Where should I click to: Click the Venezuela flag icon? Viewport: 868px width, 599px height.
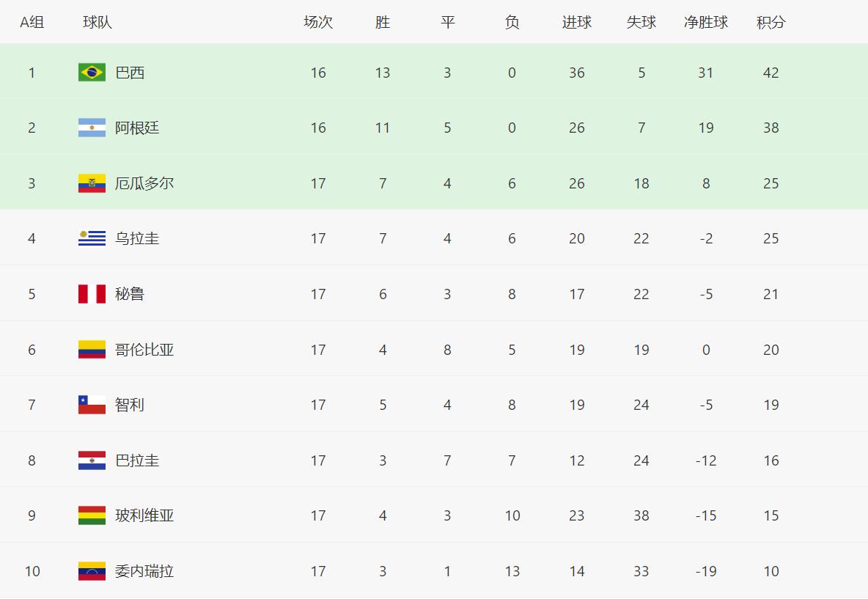click(92, 571)
